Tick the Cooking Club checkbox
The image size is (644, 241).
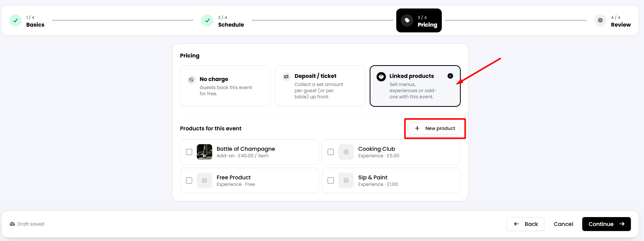tap(331, 152)
